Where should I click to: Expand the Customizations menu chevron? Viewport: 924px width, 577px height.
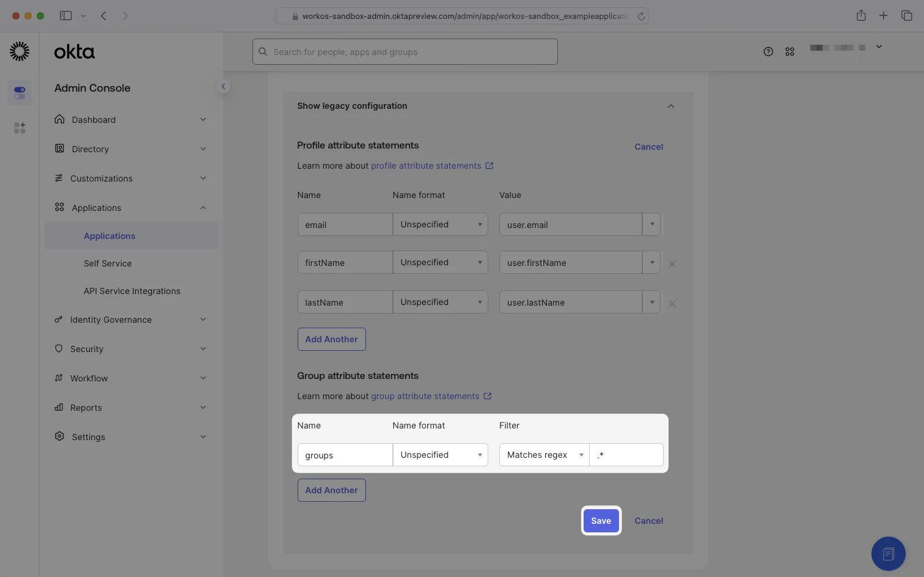203,178
